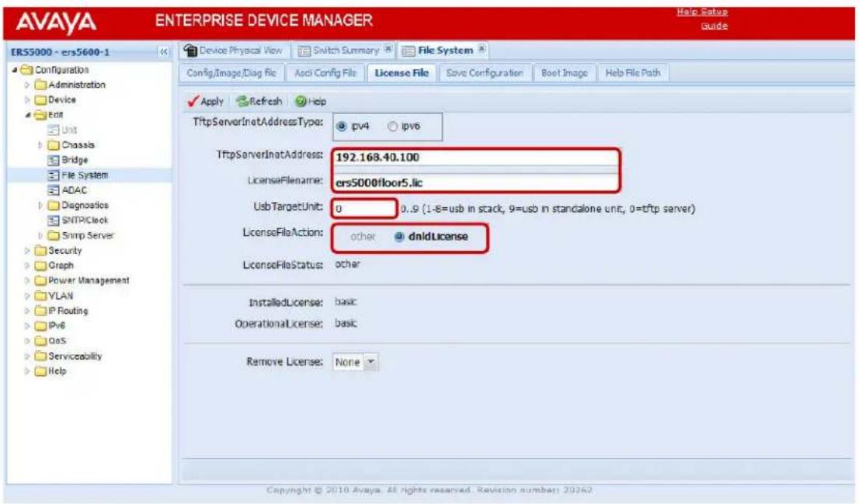The width and height of the screenshot is (859, 504).
Task: Select Unit in the Edit tree
Action: (69, 130)
